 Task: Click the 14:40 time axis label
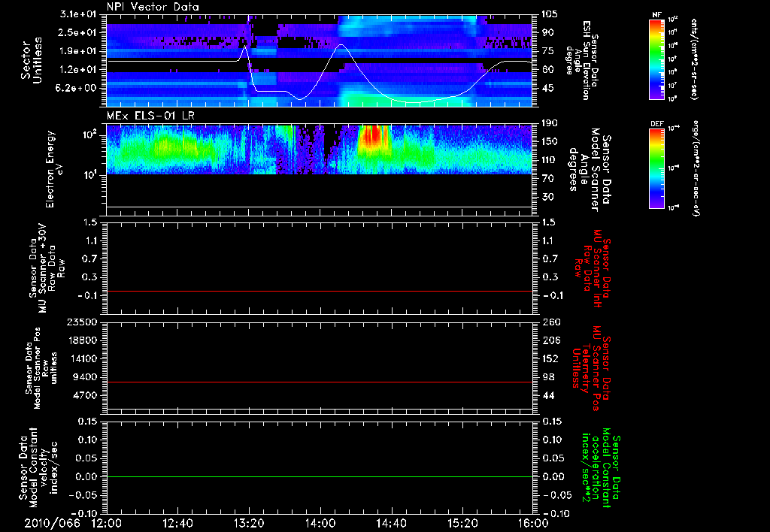tap(391, 523)
